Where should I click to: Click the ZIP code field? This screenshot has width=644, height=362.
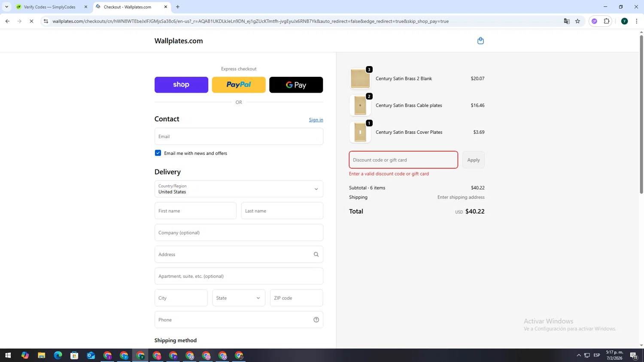click(x=296, y=298)
